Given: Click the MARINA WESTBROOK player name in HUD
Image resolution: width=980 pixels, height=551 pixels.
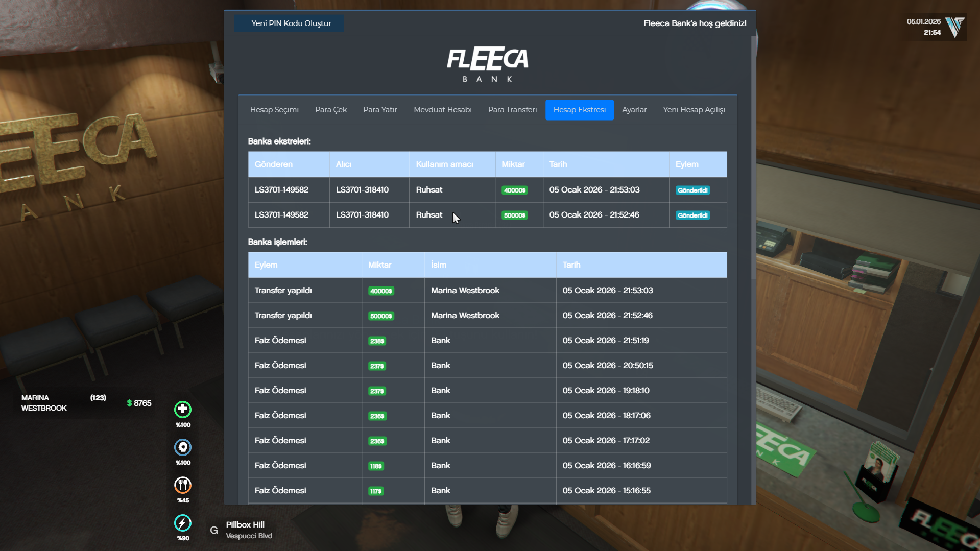Looking at the screenshot, I should pos(44,403).
